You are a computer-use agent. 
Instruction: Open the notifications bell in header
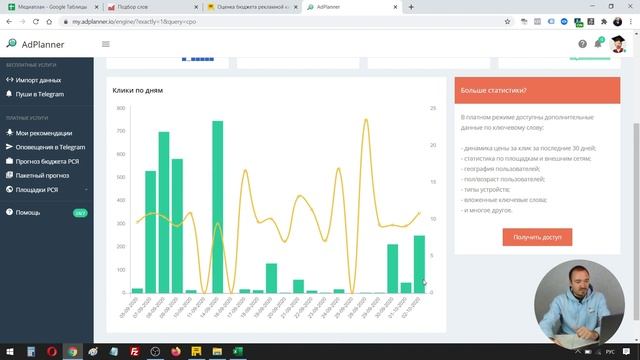click(x=598, y=44)
